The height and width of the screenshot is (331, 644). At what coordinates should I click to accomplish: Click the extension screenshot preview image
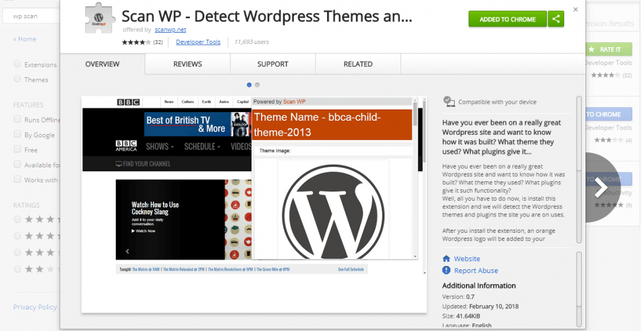(x=254, y=205)
